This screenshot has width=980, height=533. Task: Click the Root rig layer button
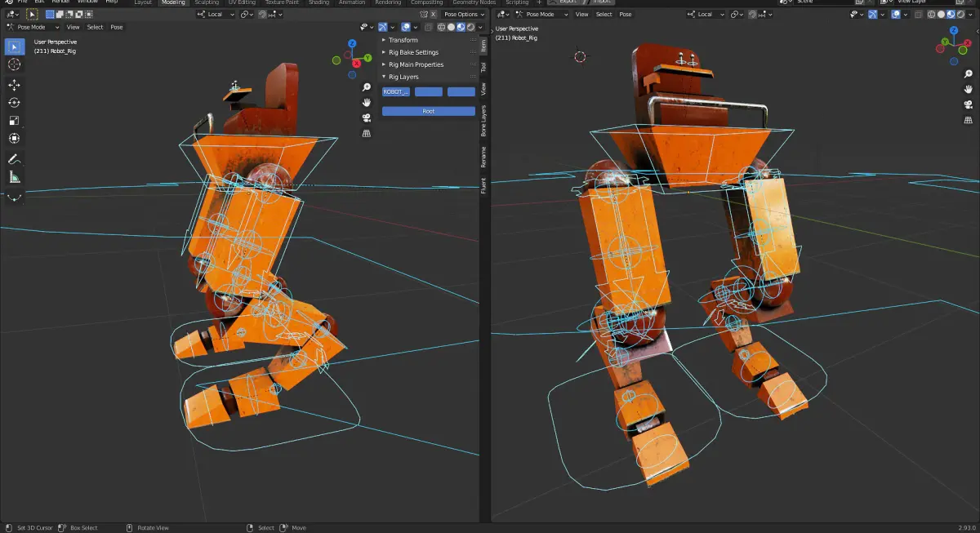[x=429, y=111]
